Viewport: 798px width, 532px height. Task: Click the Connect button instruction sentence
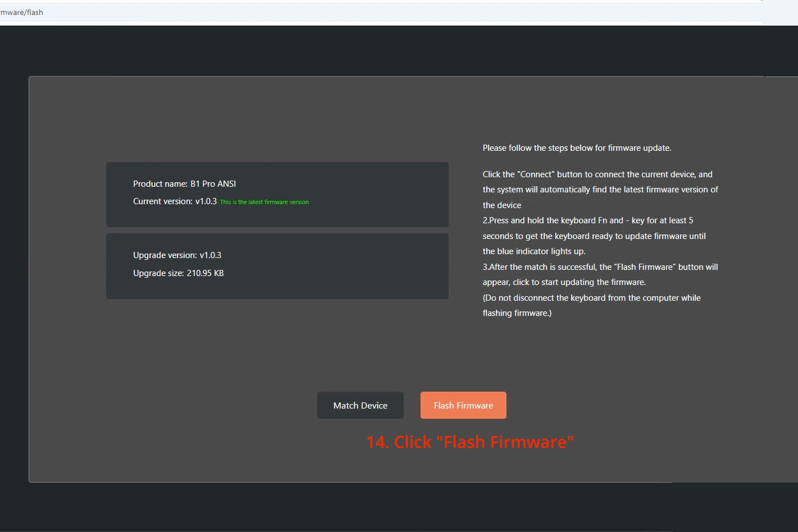pos(597,175)
